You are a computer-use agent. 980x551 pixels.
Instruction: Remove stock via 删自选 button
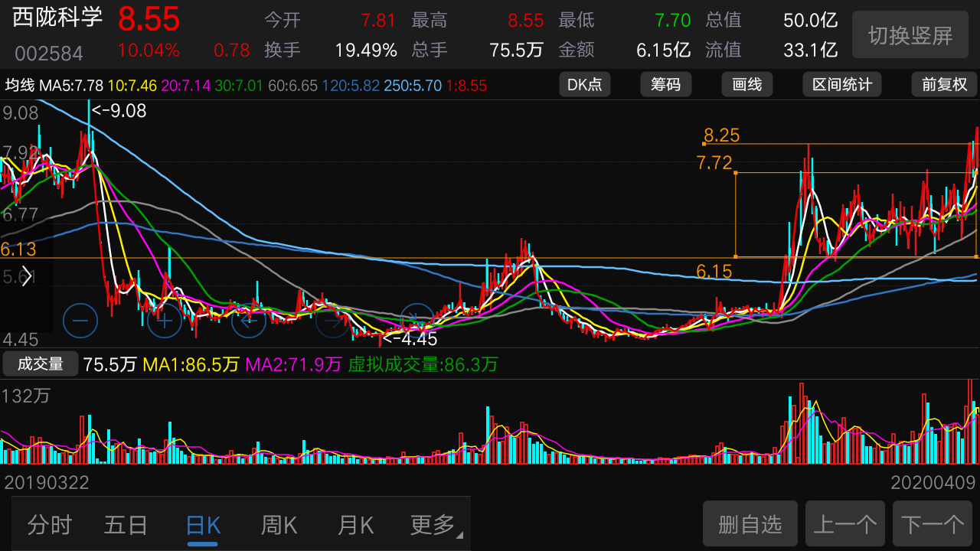coord(750,524)
